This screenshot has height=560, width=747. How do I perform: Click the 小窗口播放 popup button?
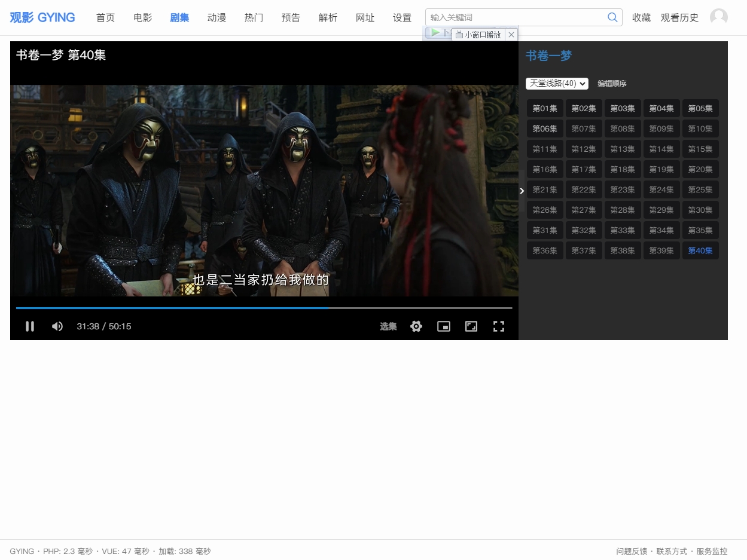tap(478, 35)
